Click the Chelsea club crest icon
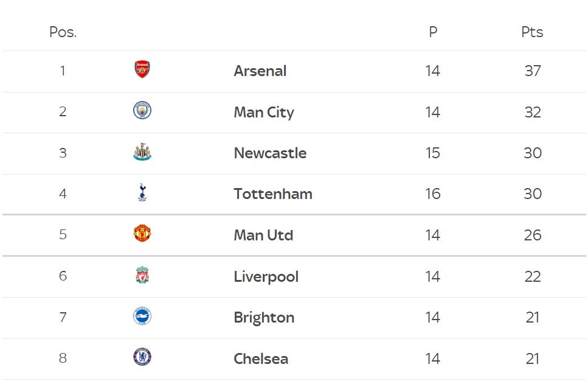 tap(142, 357)
